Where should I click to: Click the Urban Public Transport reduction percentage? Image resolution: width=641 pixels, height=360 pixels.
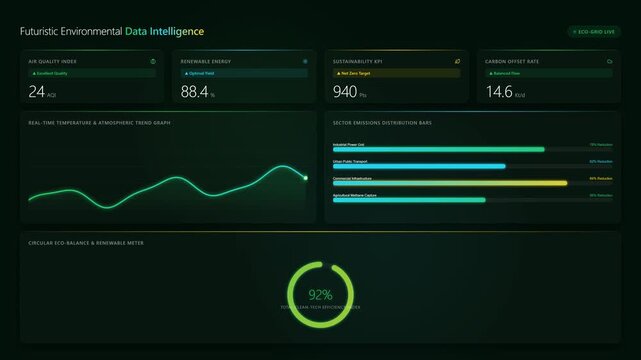(x=601, y=161)
